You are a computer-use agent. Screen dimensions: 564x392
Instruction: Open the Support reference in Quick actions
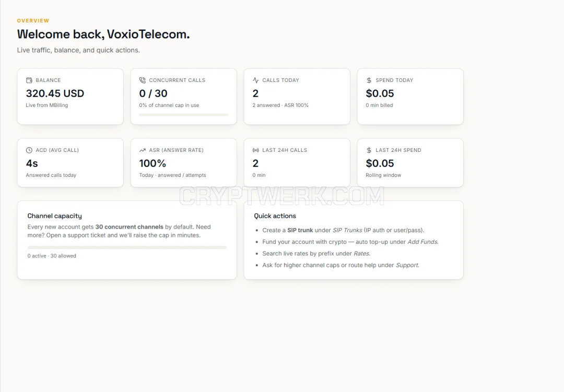tap(407, 265)
